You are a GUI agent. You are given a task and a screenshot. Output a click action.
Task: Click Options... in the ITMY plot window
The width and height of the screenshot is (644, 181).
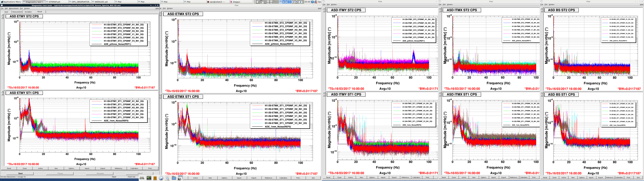click(372, 177)
